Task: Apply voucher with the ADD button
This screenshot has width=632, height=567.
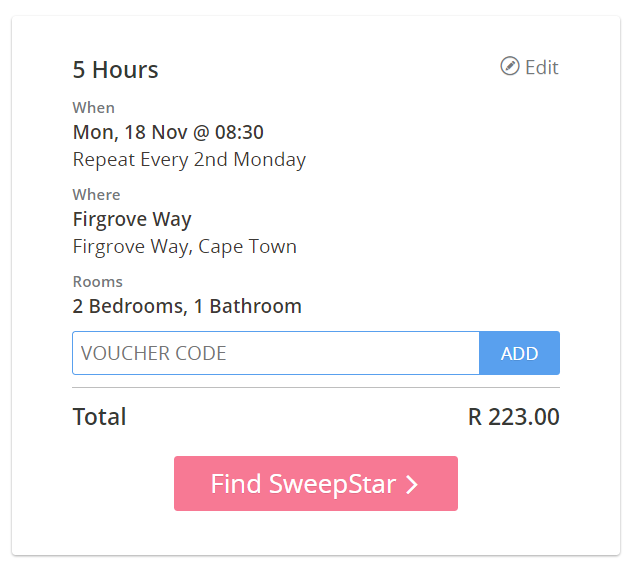Action: (520, 353)
